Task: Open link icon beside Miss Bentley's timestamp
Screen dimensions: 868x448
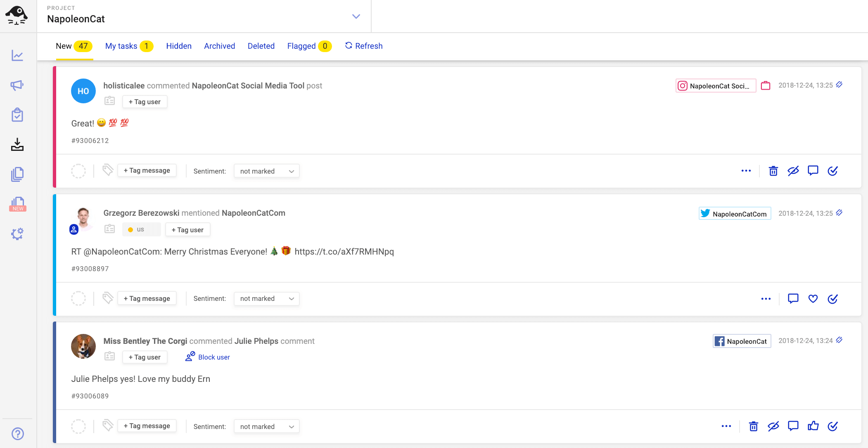Action: pyautogui.click(x=839, y=340)
